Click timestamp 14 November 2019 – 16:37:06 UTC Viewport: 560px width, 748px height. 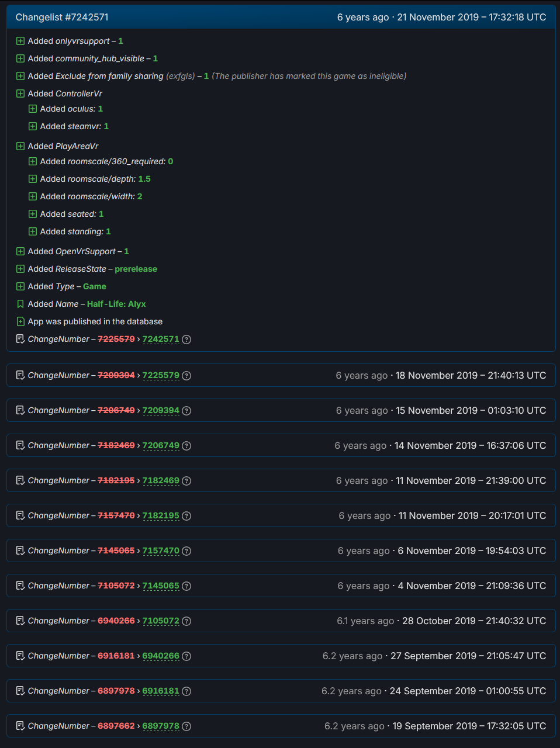471,445
